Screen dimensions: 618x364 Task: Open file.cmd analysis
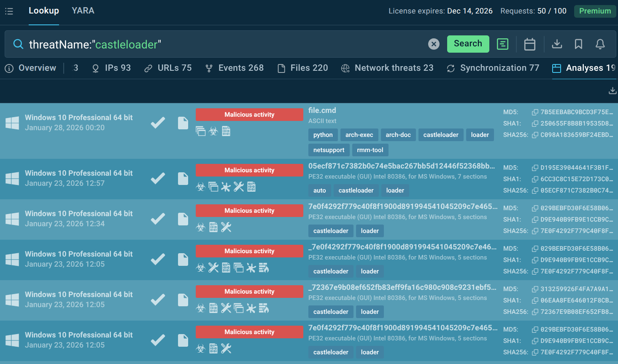(x=322, y=110)
